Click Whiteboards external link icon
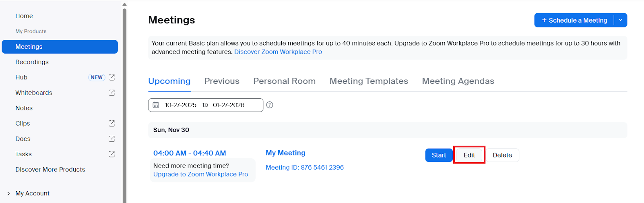Image resolution: width=644 pixels, height=203 pixels. [111, 93]
